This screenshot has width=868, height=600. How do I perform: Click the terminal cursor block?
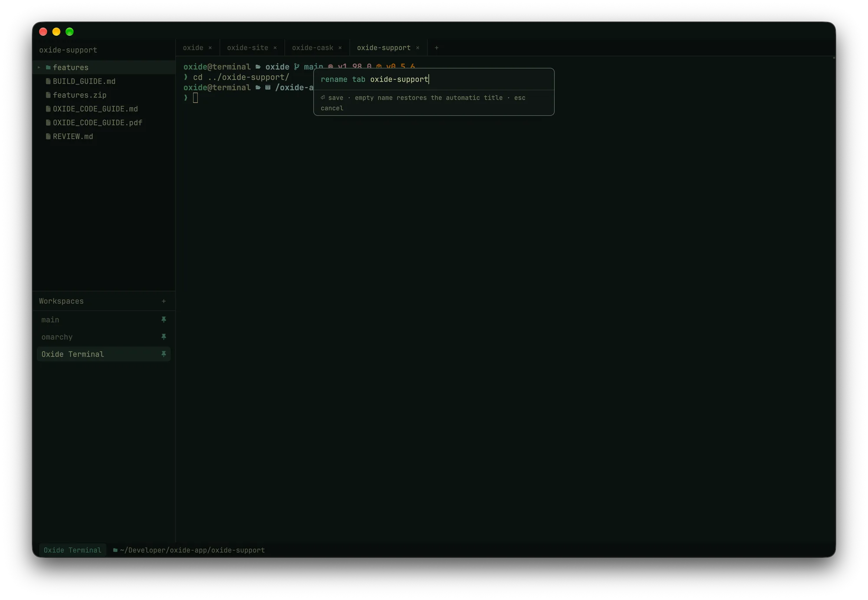point(195,98)
